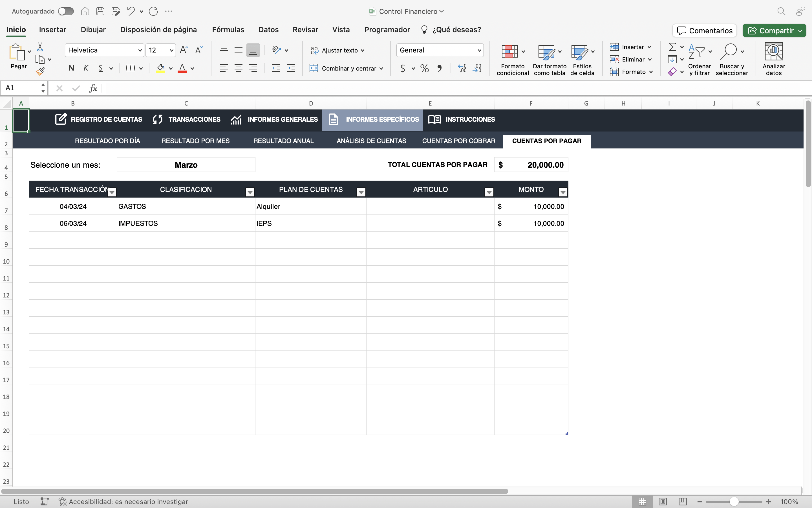Click the Comma style icon
The image size is (812, 508).
tap(439, 69)
